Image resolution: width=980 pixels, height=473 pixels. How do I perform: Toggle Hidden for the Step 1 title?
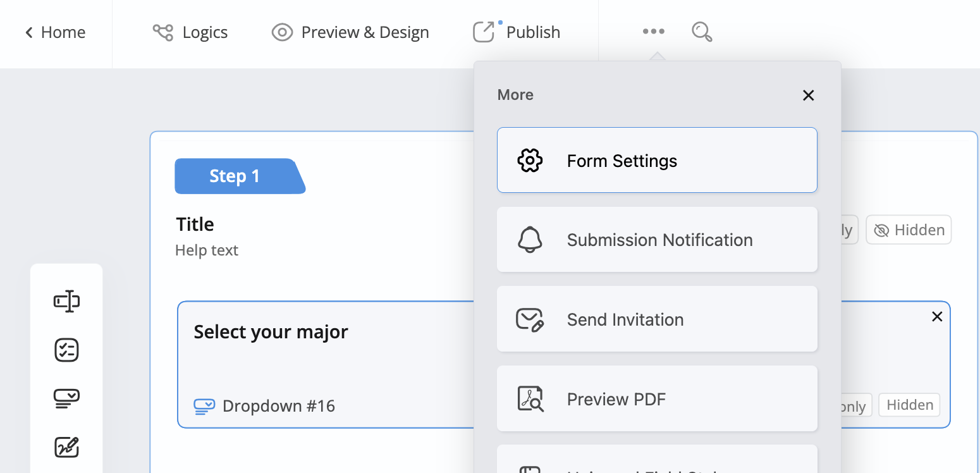point(908,230)
